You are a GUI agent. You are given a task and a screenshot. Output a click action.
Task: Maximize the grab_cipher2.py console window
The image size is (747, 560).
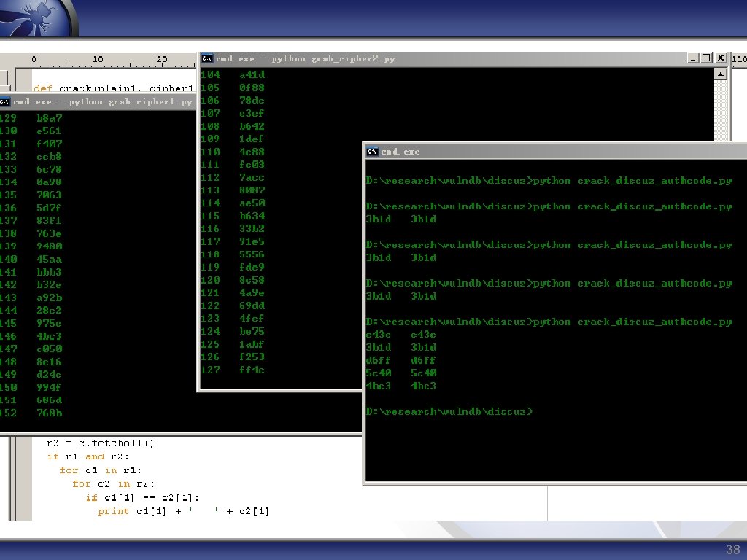[x=706, y=58]
